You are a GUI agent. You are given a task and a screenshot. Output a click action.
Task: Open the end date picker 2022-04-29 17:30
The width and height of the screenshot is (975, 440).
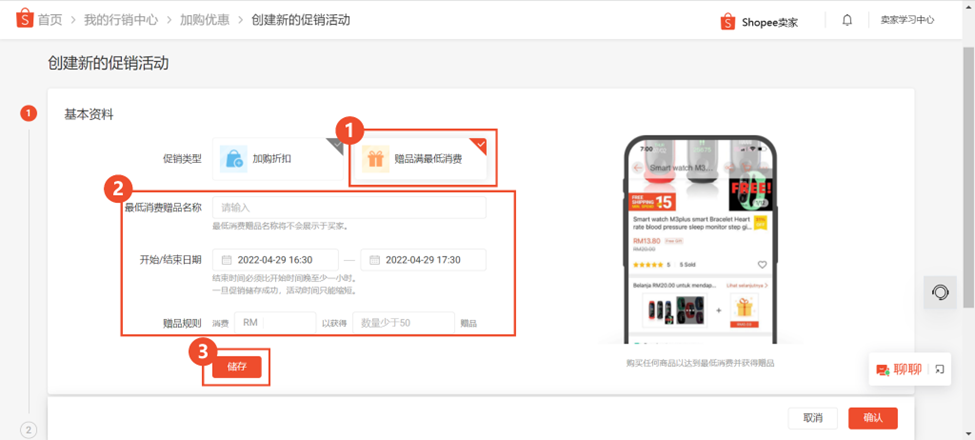[423, 260]
